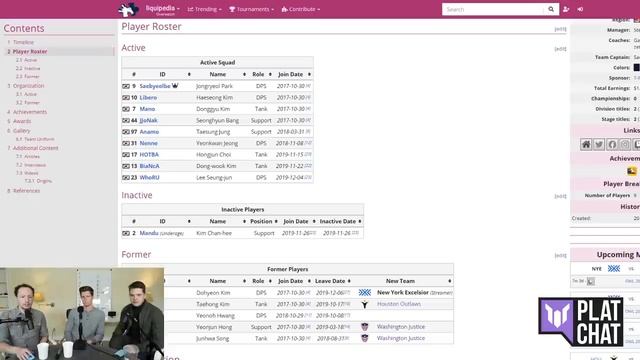Open Anamo player page

coord(149,132)
